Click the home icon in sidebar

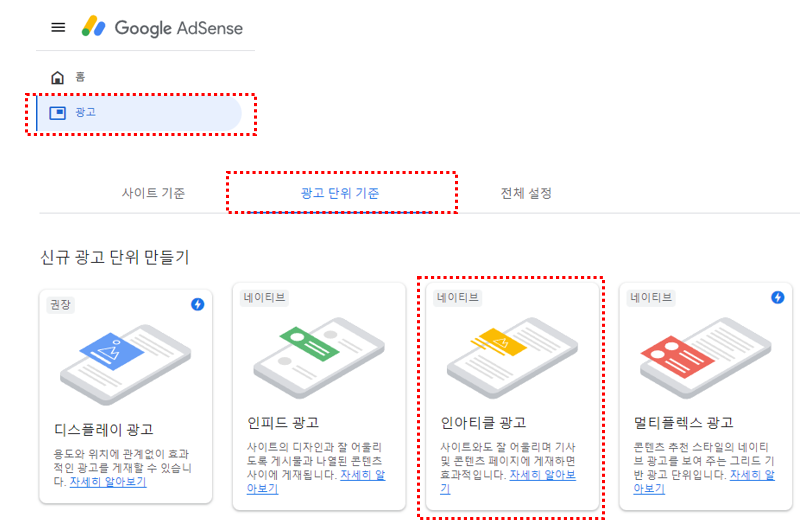57,77
